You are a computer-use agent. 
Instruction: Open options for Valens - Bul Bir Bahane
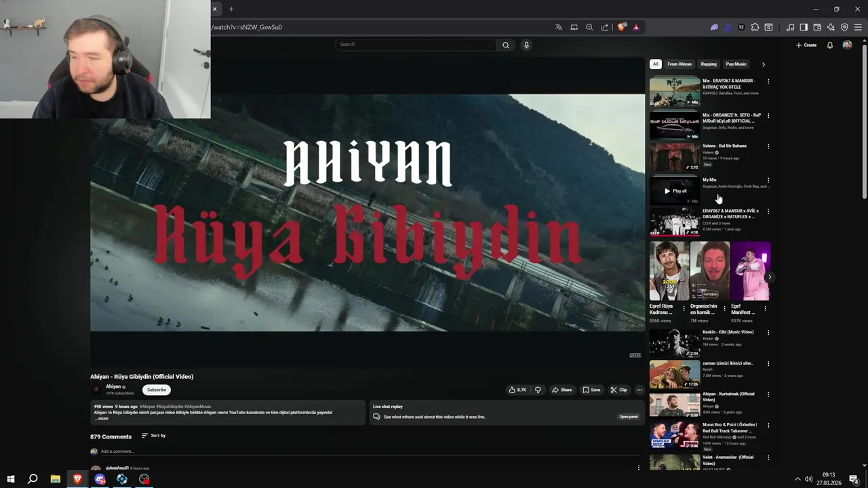(768, 146)
